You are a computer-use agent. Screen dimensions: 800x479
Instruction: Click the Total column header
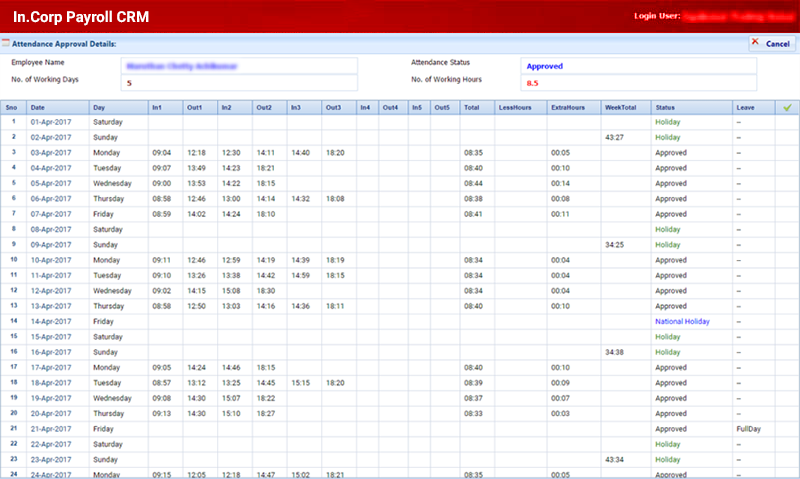pyautogui.click(x=477, y=108)
